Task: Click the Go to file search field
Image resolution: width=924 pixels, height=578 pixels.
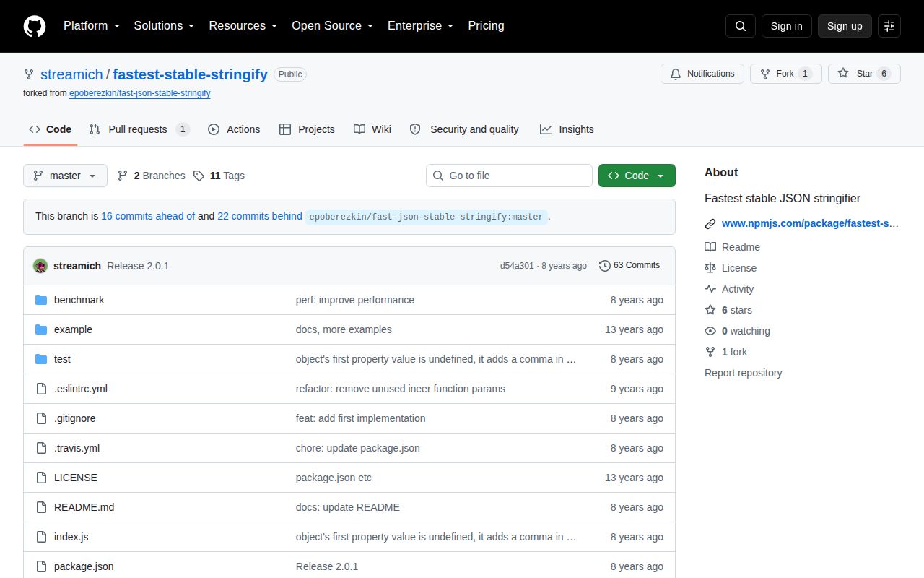Action: point(509,176)
